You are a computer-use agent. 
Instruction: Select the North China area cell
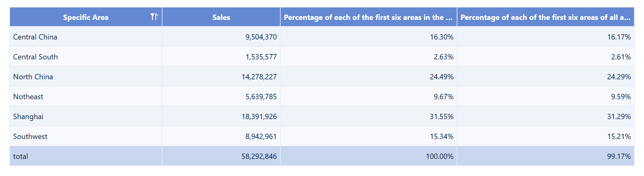[x=33, y=77]
